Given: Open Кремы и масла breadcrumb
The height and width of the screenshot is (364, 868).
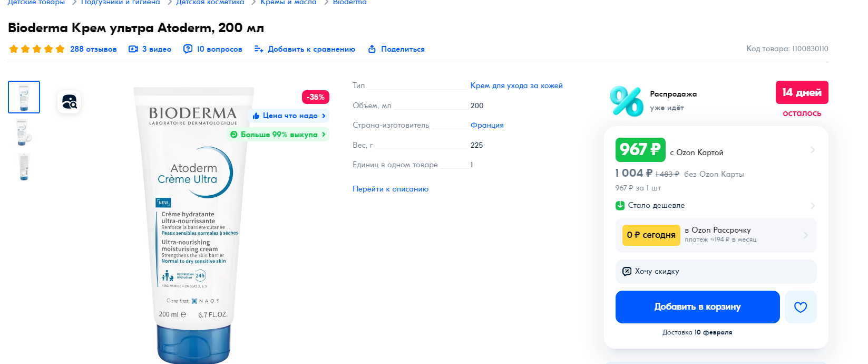Looking at the screenshot, I should [x=288, y=3].
